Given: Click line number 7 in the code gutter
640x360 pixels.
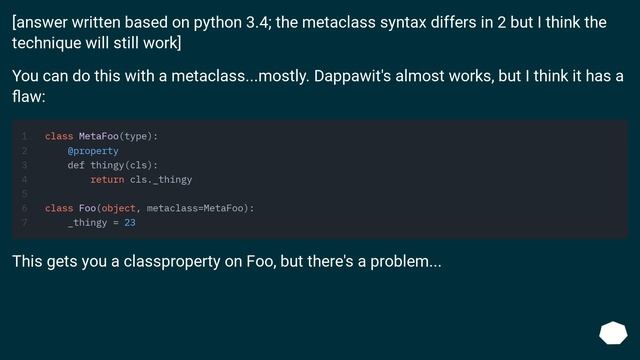Looking at the screenshot, I should [24, 223].
